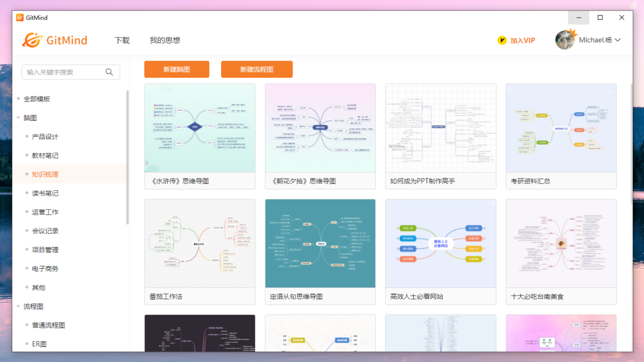Screen dimensions: 644x362
Task: Click the 新建流程图 button
Action: click(x=257, y=69)
